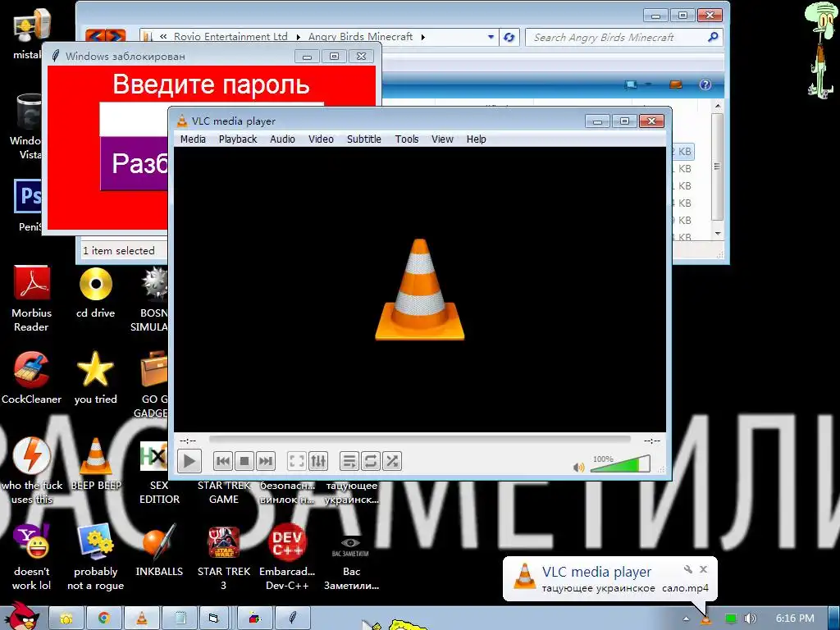The height and width of the screenshot is (630, 840).
Task: Open the VLC Video menu
Action: (321, 139)
